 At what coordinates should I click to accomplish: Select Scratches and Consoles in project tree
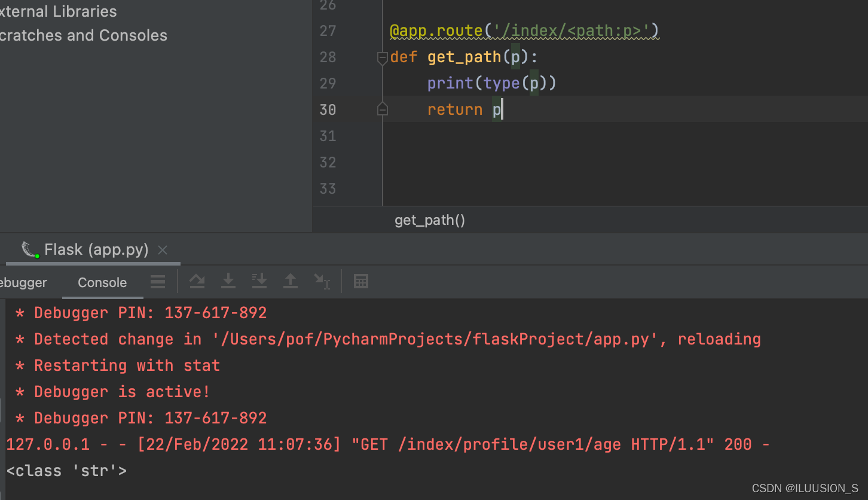tap(84, 35)
